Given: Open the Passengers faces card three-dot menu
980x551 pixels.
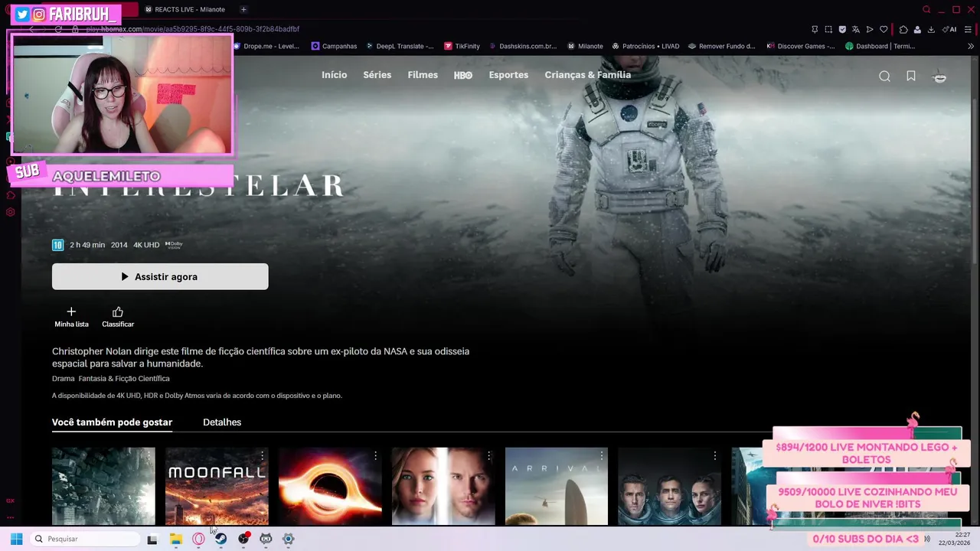Looking at the screenshot, I should pyautogui.click(x=488, y=456).
